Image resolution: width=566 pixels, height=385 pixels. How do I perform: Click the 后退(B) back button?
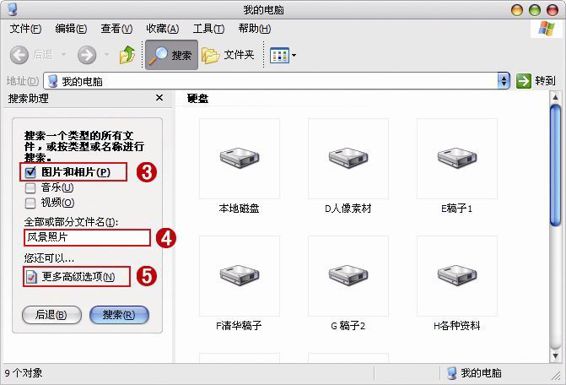click(52, 315)
